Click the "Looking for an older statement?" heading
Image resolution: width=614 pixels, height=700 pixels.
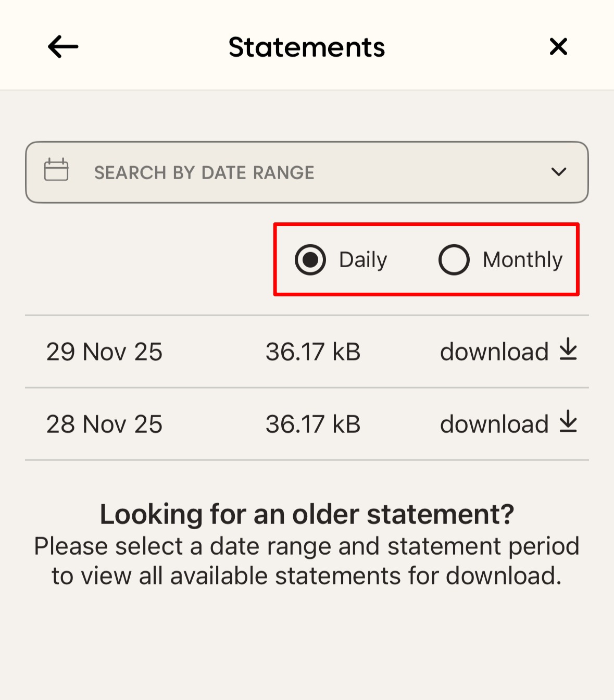tap(307, 514)
